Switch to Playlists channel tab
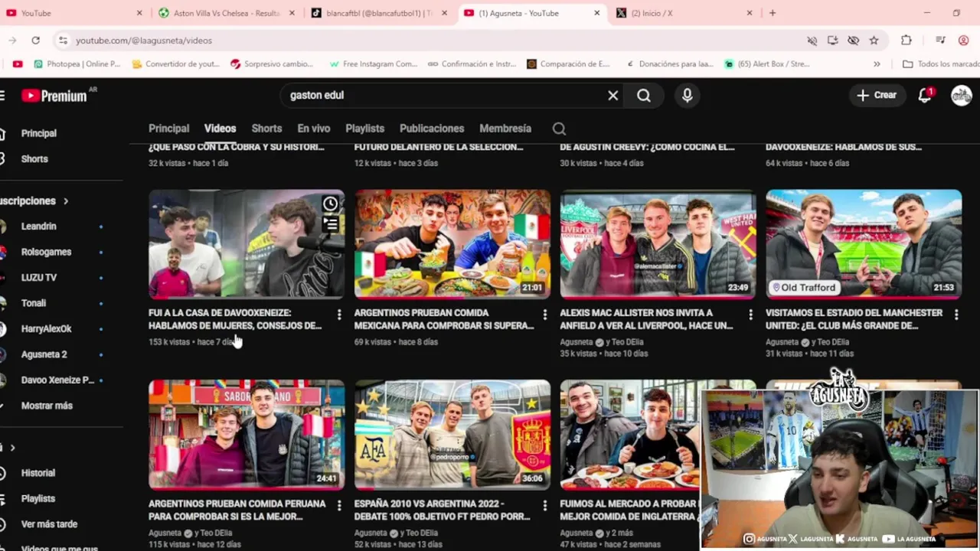 pyautogui.click(x=364, y=129)
